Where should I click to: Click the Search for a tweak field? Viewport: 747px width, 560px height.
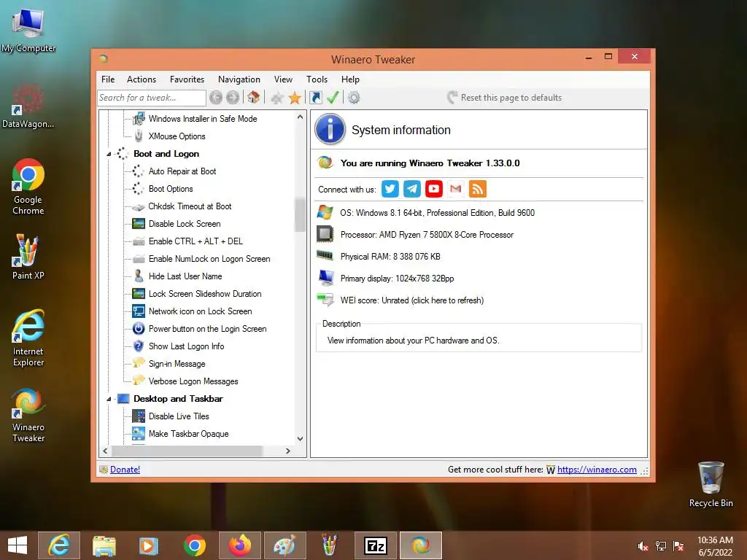click(152, 98)
